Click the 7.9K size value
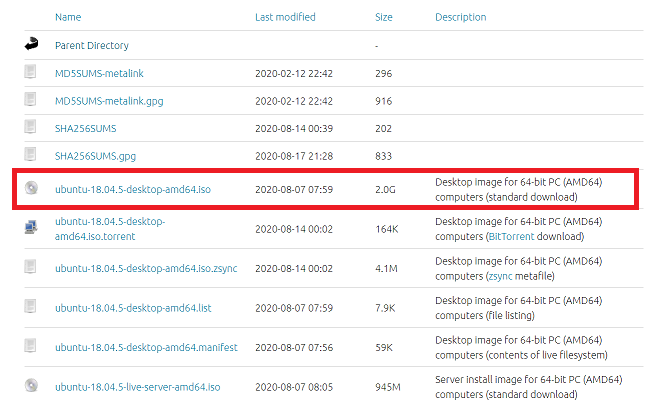 385,308
